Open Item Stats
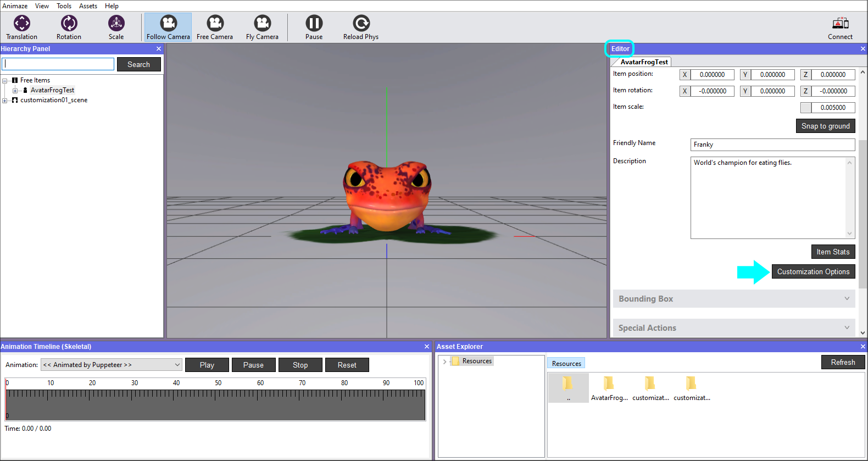Image resolution: width=868 pixels, height=461 pixels. (x=833, y=252)
